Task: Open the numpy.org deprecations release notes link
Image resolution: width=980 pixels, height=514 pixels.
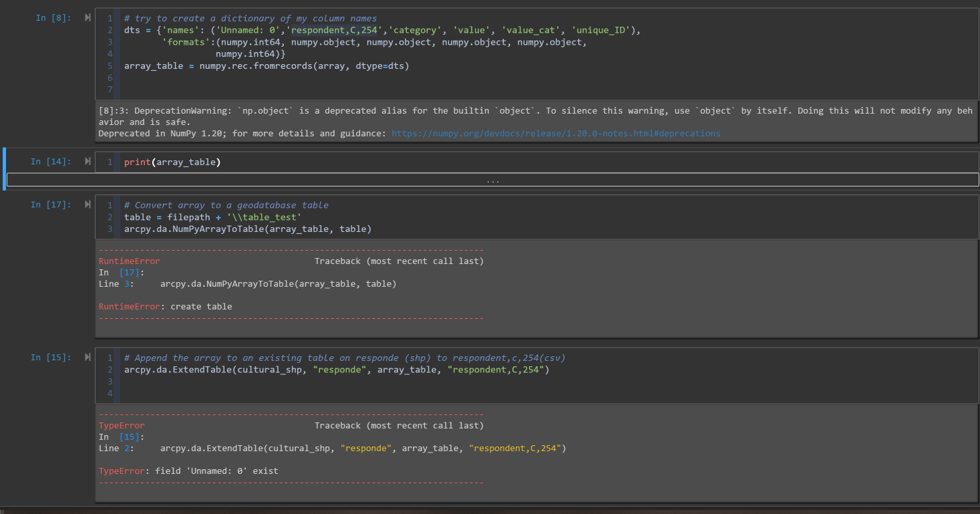Action: coord(556,134)
